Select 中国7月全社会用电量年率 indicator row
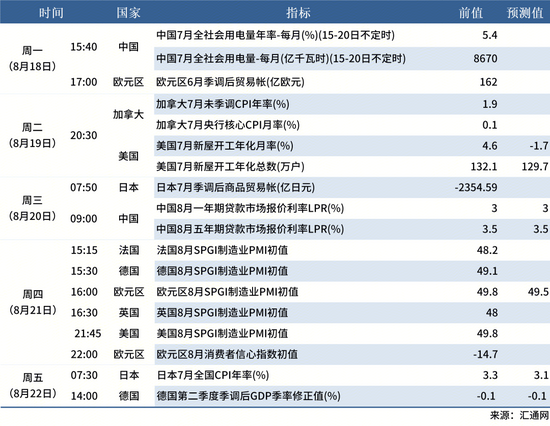The image size is (550, 426). (x=275, y=35)
